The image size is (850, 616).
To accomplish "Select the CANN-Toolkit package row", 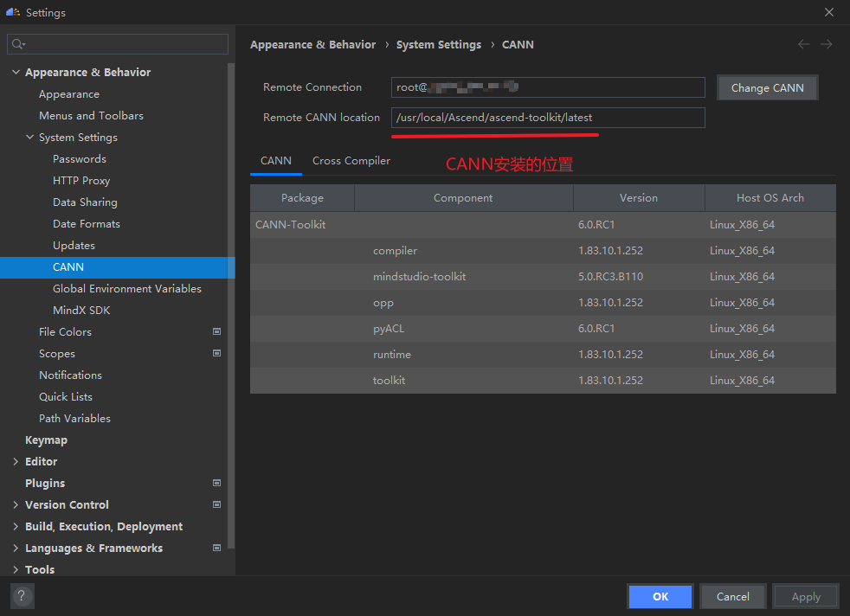I will tap(544, 225).
